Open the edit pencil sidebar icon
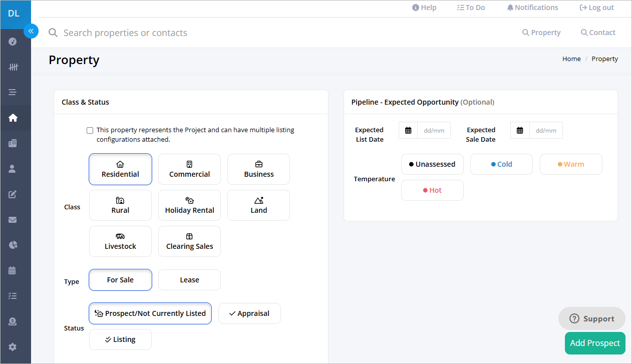The image size is (632, 364). coord(13,194)
